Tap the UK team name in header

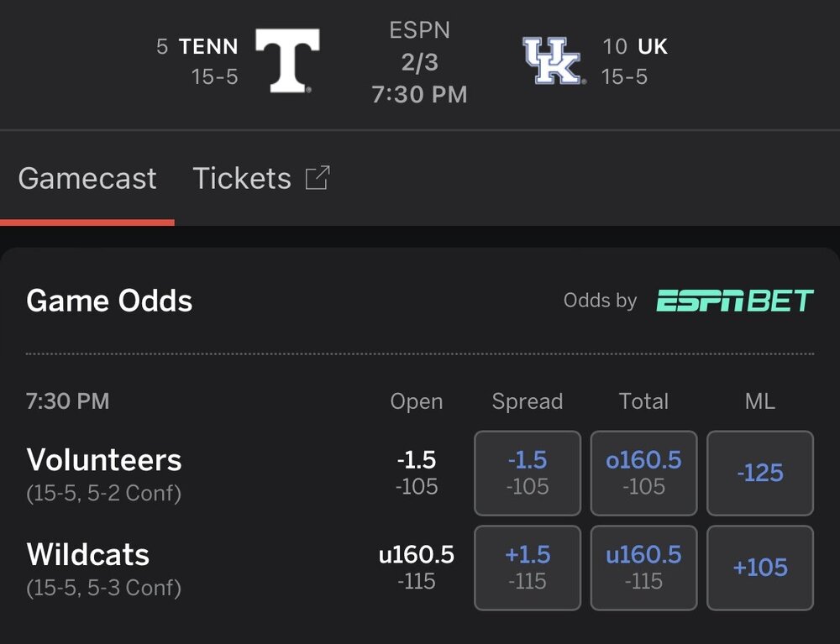tap(653, 46)
